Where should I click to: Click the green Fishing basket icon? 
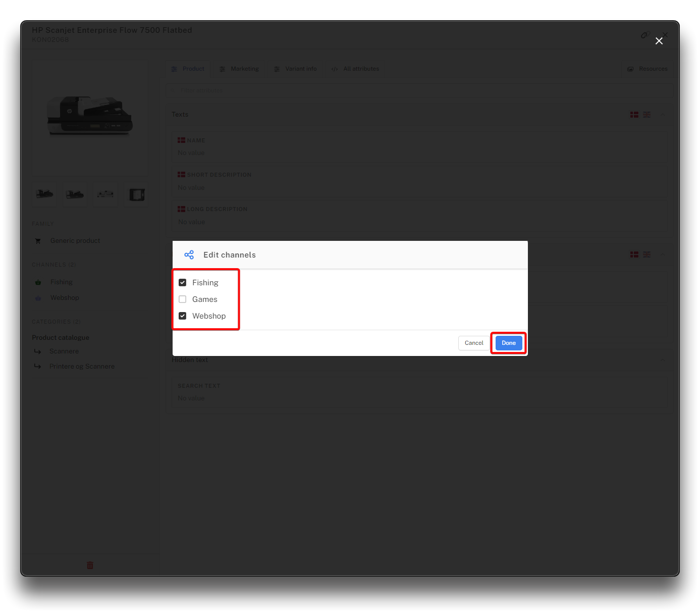click(x=38, y=282)
